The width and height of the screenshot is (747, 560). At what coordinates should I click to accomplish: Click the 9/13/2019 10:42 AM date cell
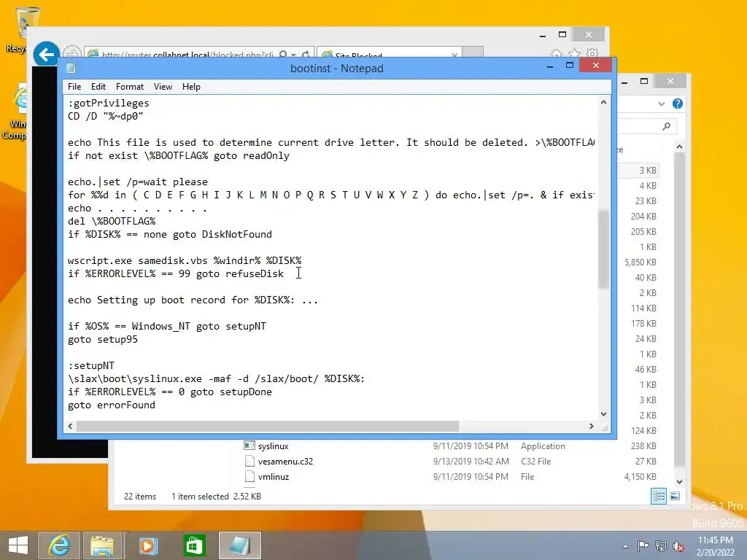471,462
